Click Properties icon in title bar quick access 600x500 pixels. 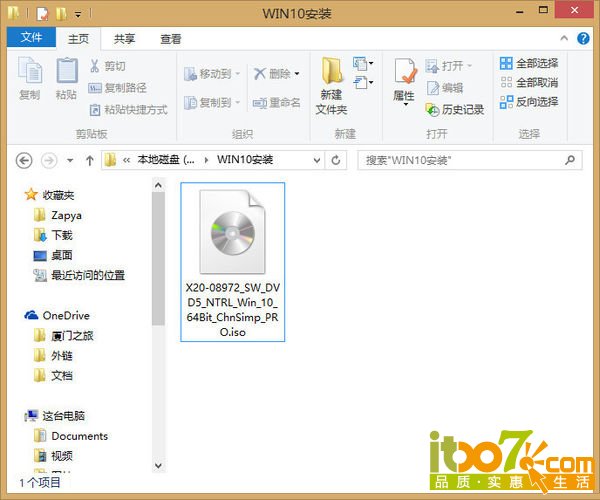42,14
